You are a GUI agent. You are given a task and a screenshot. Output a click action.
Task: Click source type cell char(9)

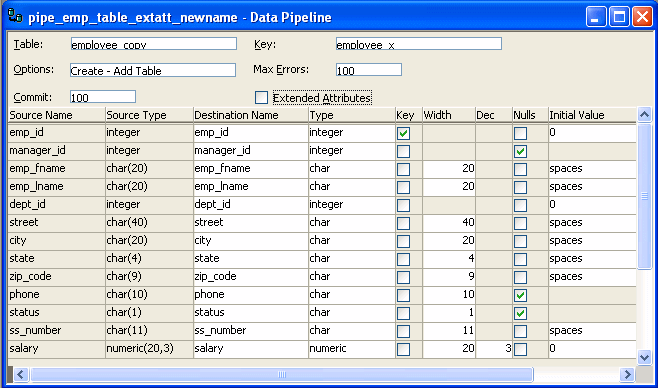149,277
